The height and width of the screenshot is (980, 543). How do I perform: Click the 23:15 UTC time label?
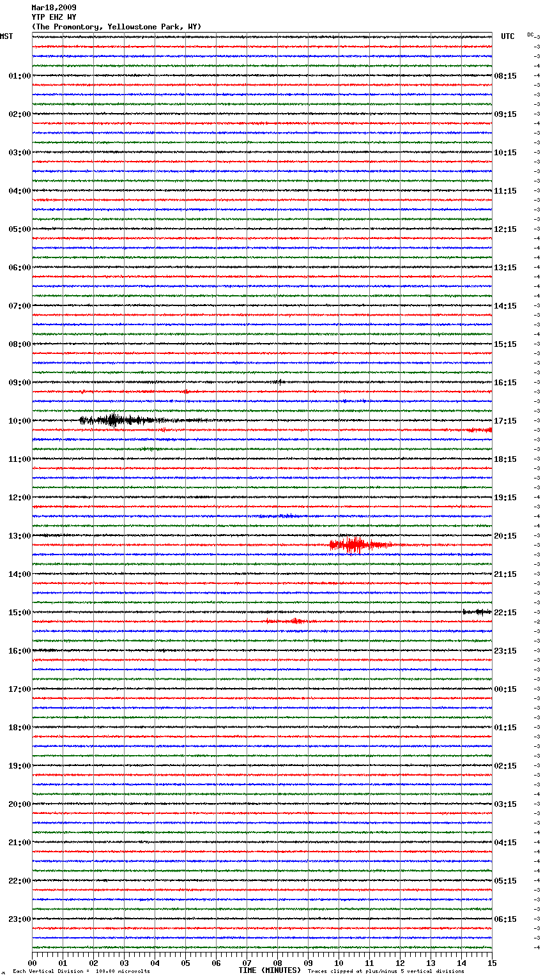505,651
